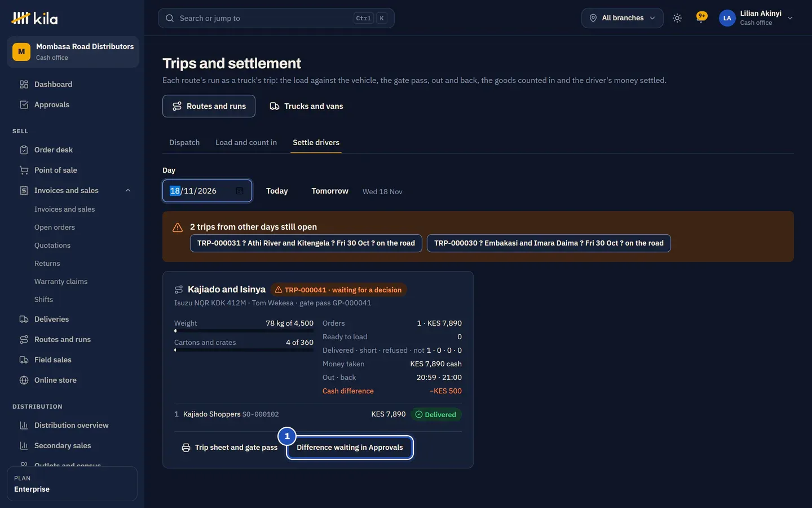Open the notifications bell with 9+ badge
812x508 pixels.
[x=701, y=17]
